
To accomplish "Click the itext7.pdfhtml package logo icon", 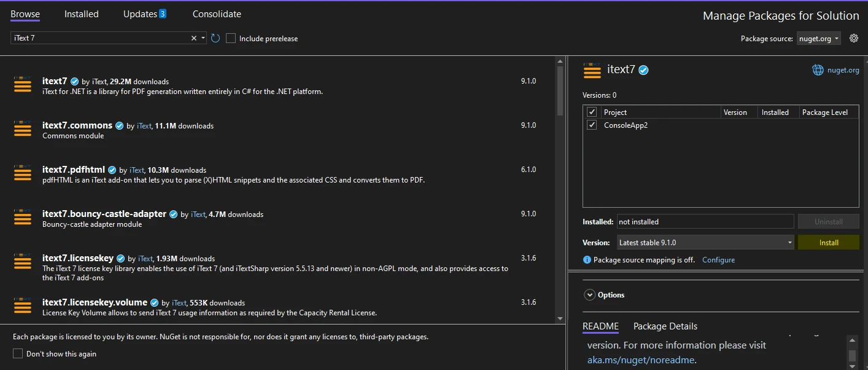I will (x=23, y=173).
